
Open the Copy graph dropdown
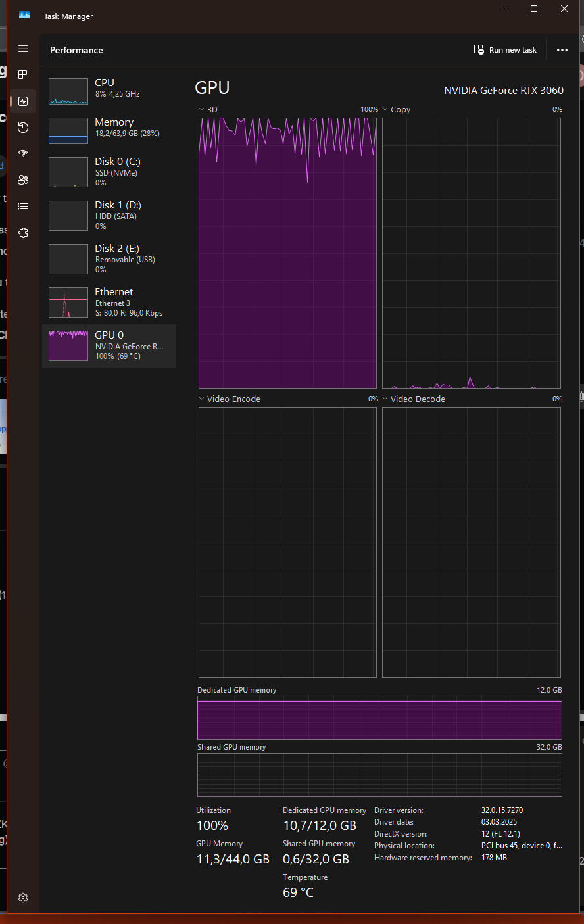click(x=385, y=109)
